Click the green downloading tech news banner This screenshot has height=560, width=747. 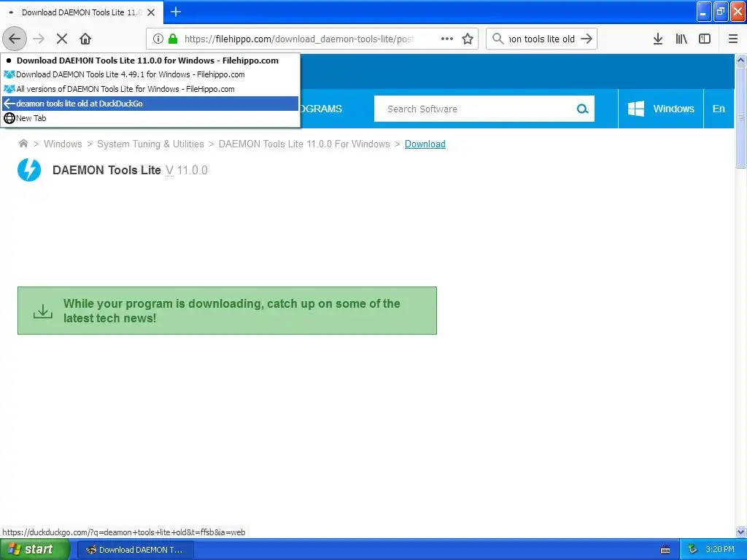228,311
